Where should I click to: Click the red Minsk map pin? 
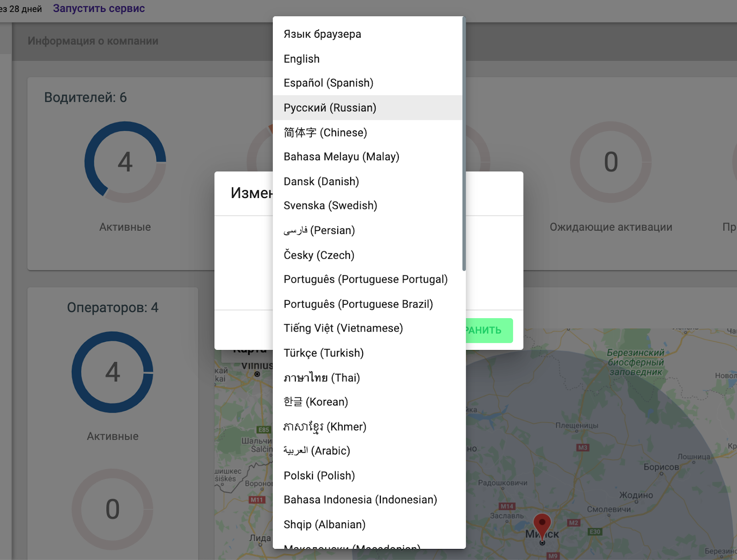click(542, 527)
